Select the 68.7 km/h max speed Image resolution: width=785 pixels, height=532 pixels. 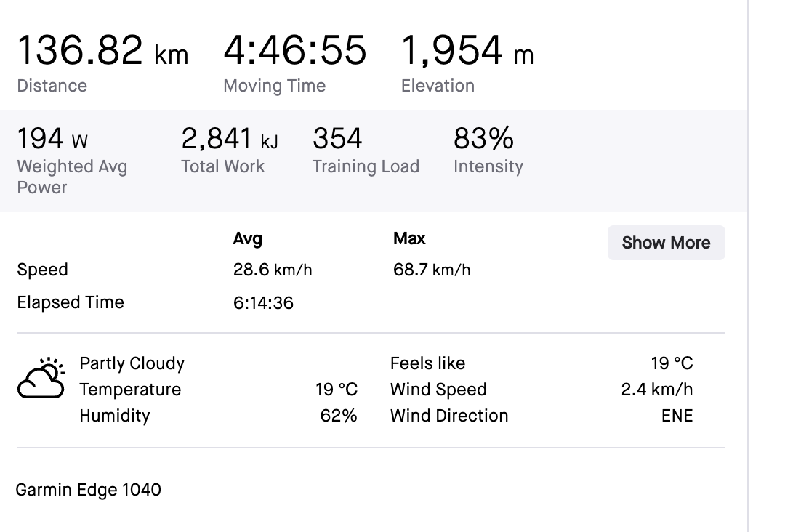coord(432,270)
